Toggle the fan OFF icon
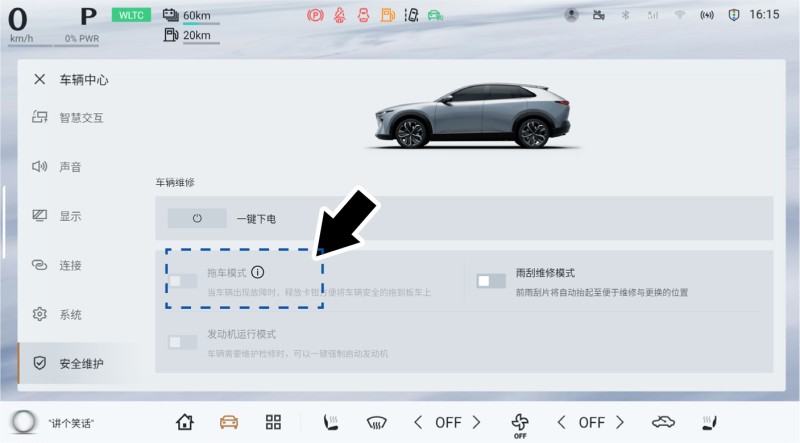Viewport: 800px width, 443px height. [520, 426]
